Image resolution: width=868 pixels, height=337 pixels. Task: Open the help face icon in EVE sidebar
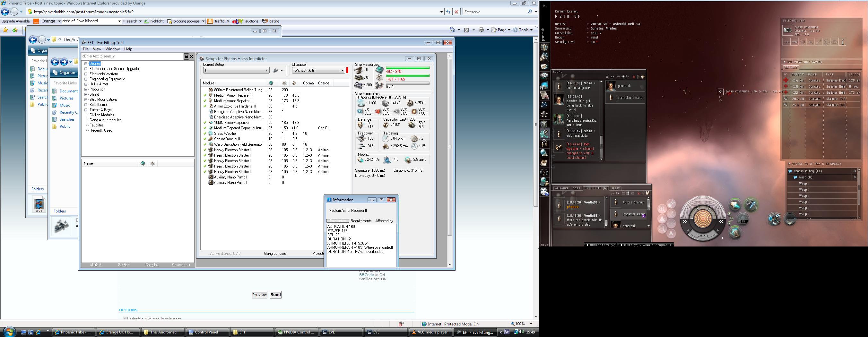coord(544,192)
